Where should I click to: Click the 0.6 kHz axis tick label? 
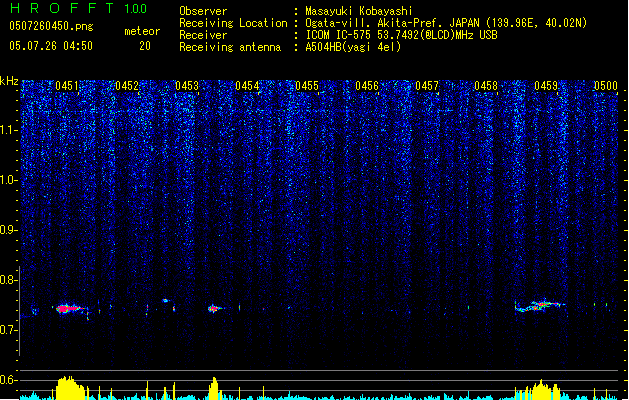point(9,380)
